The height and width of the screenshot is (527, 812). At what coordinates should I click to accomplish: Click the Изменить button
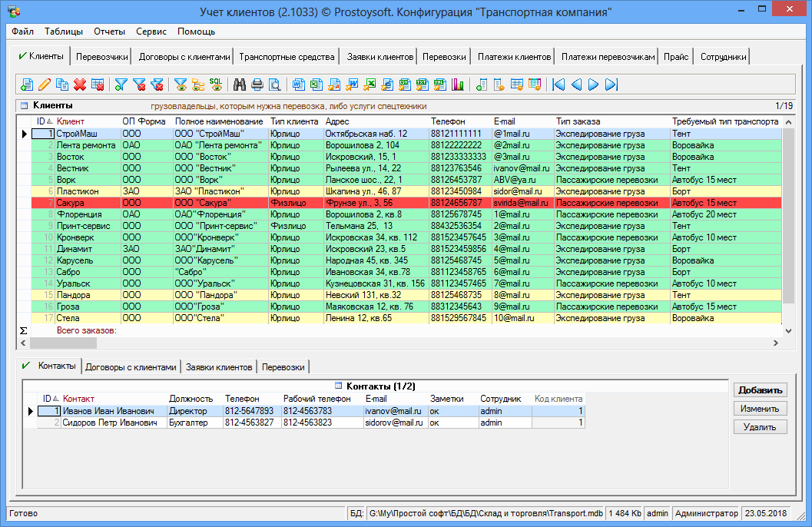click(761, 409)
